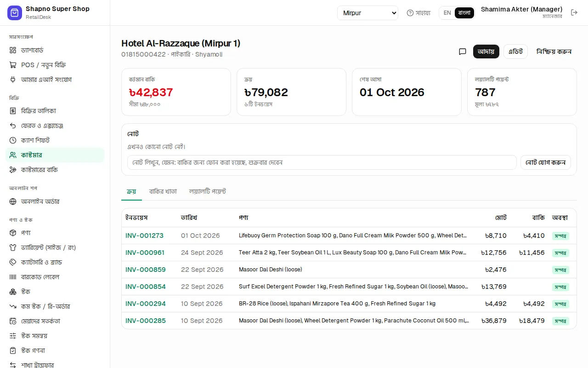Open ভ্যারিয়েন্ট (সাইজ / রং) shirt icon

(x=13, y=247)
